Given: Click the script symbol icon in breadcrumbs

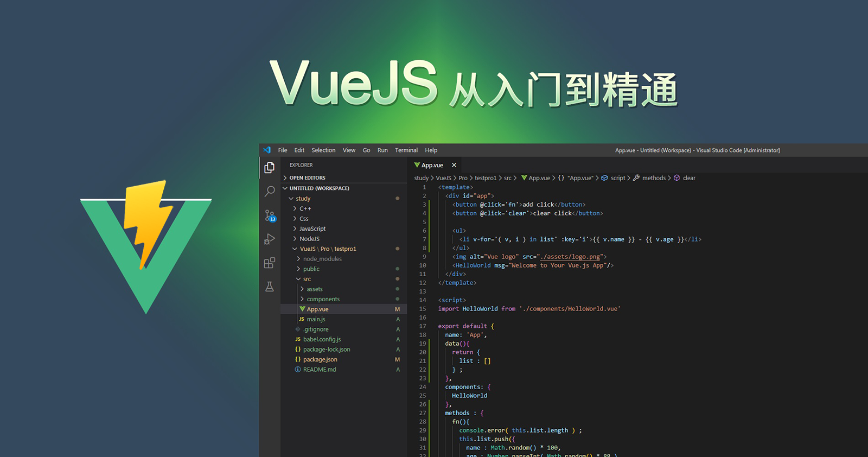Looking at the screenshot, I should pyautogui.click(x=604, y=178).
